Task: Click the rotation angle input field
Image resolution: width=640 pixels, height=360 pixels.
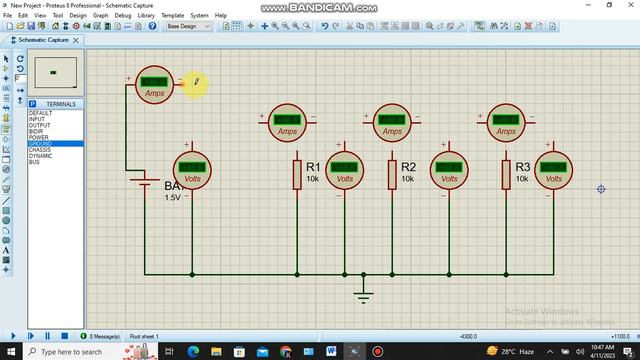Action: pyautogui.click(x=20, y=78)
